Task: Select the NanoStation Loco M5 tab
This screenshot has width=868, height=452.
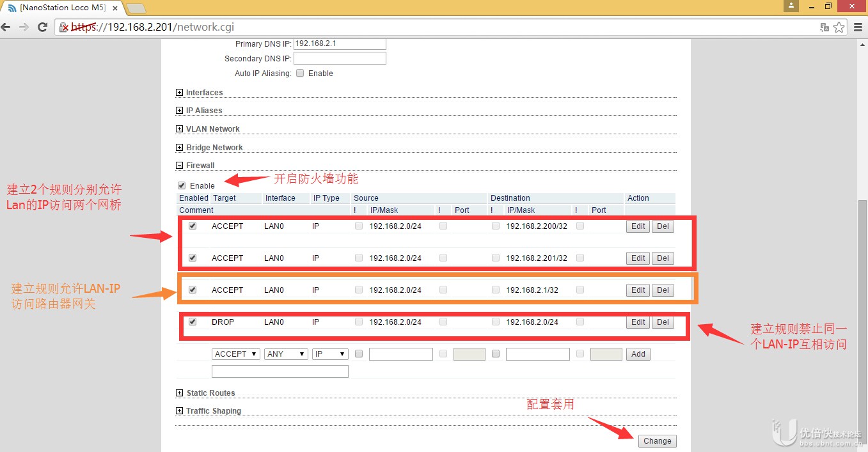Action: pyautogui.click(x=61, y=8)
